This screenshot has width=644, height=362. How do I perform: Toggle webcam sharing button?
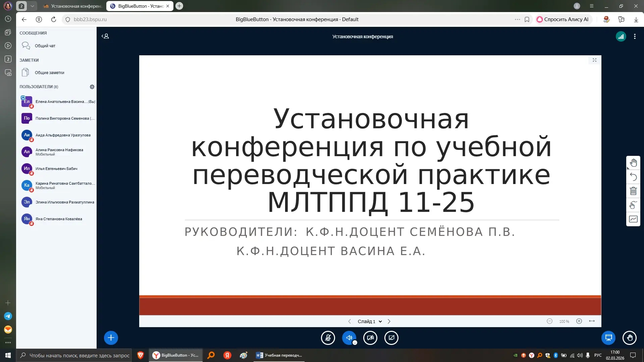pyautogui.click(x=370, y=338)
